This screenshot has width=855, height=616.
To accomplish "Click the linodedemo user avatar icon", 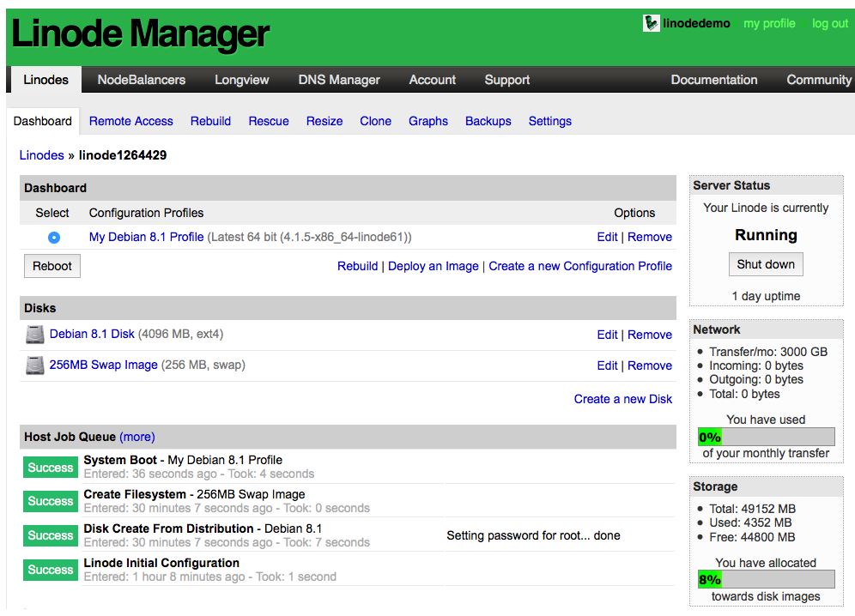I will [651, 23].
